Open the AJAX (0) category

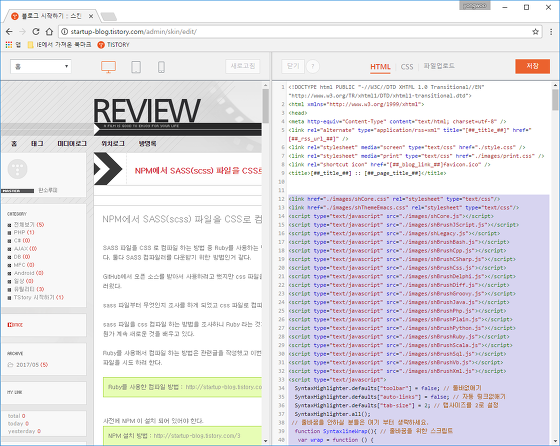coord(25,249)
